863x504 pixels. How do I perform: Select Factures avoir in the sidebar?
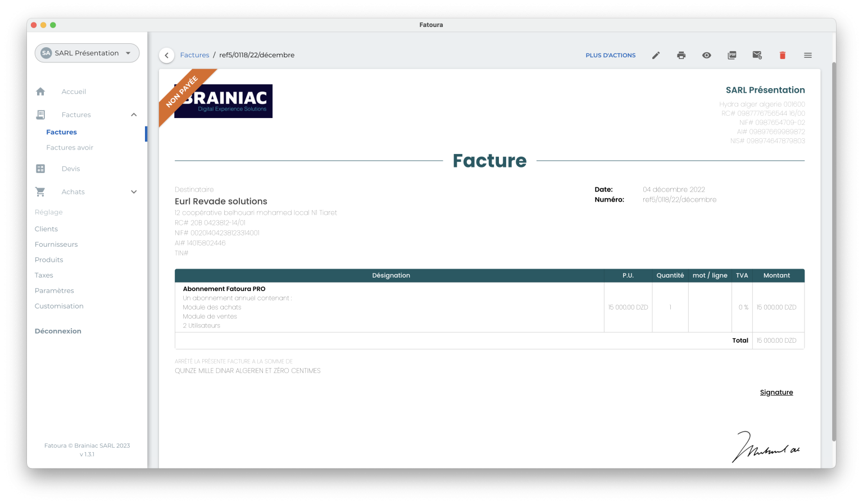(70, 147)
